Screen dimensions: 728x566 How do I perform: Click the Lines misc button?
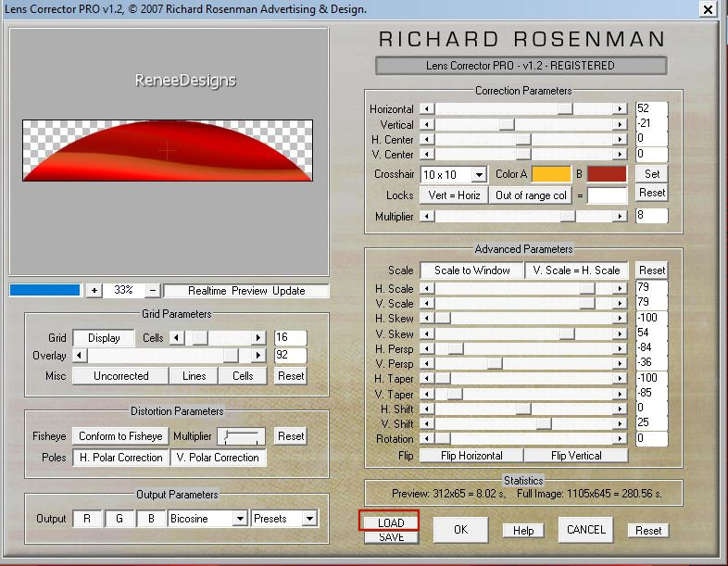[195, 375]
